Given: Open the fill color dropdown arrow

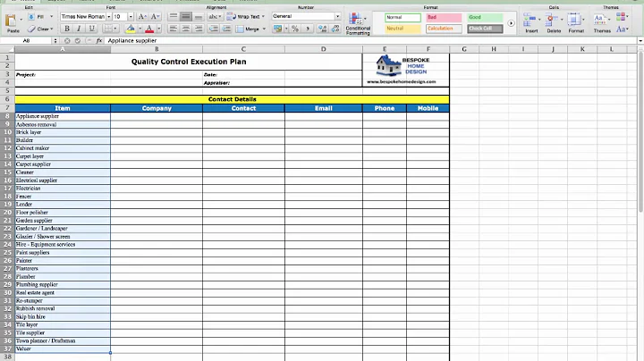Looking at the screenshot, I should (140, 29).
